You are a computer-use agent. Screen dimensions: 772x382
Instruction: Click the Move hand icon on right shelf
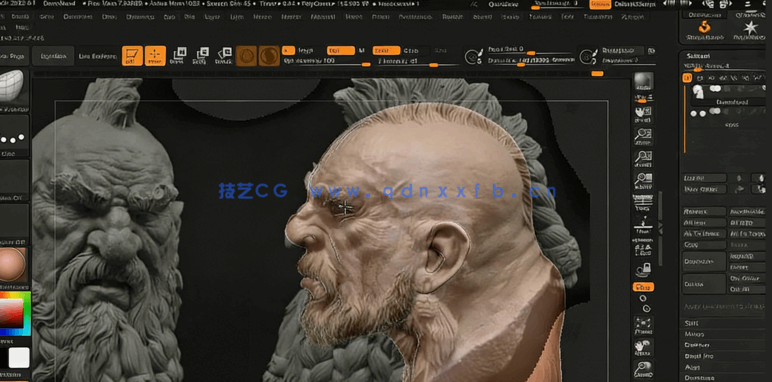643,347
